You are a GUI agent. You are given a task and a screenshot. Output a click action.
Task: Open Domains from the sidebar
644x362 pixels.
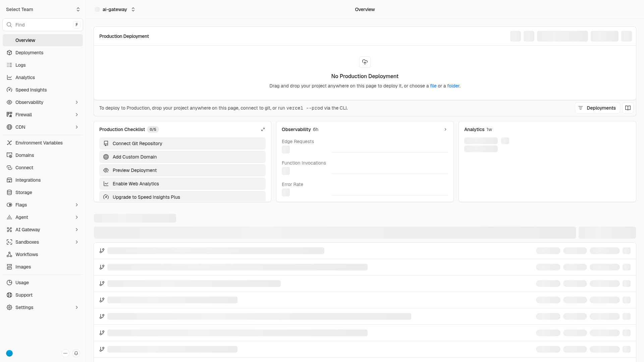coord(43,155)
